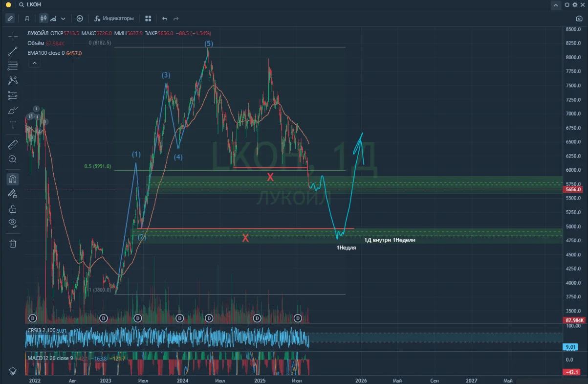This screenshot has height=384, width=588.
Task: Redo the last chart action
Action: [176, 18]
